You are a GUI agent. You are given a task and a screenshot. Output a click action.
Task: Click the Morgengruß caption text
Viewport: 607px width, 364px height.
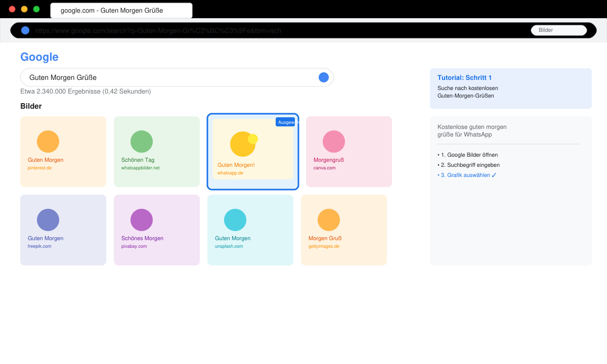[329, 160]
